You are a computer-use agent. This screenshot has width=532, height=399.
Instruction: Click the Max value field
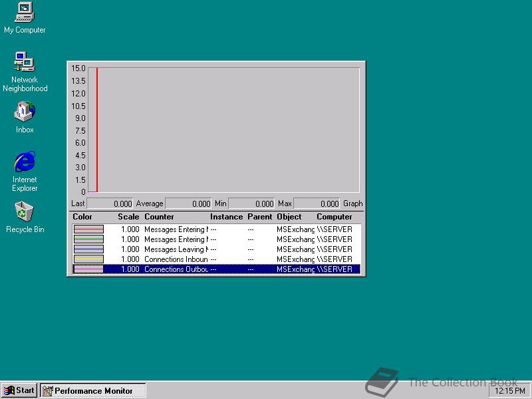(x=317, y=203)
